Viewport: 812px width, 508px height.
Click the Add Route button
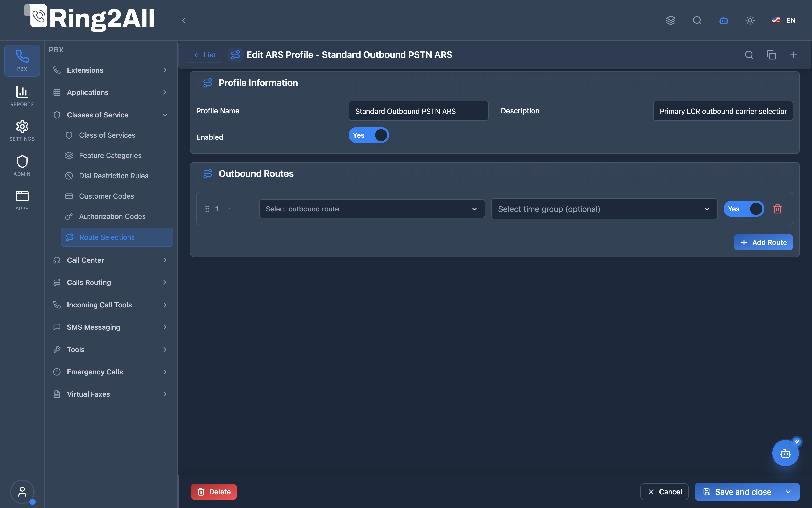(763, 242)
